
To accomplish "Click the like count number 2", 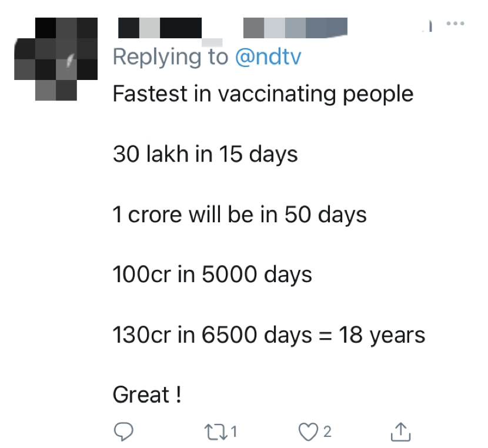I will [x=327, y=432].
